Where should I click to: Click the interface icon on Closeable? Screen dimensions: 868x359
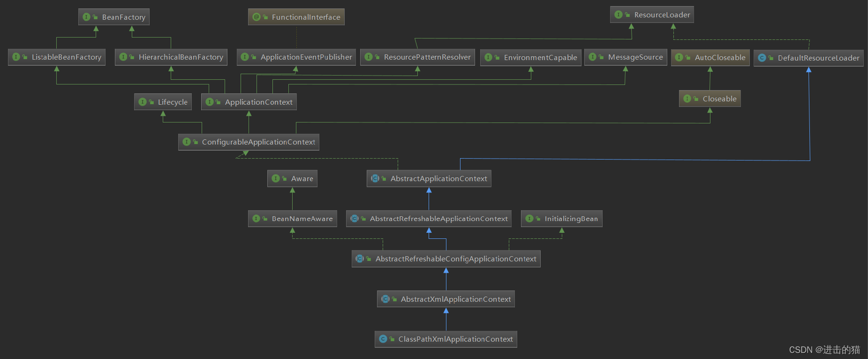687,99
